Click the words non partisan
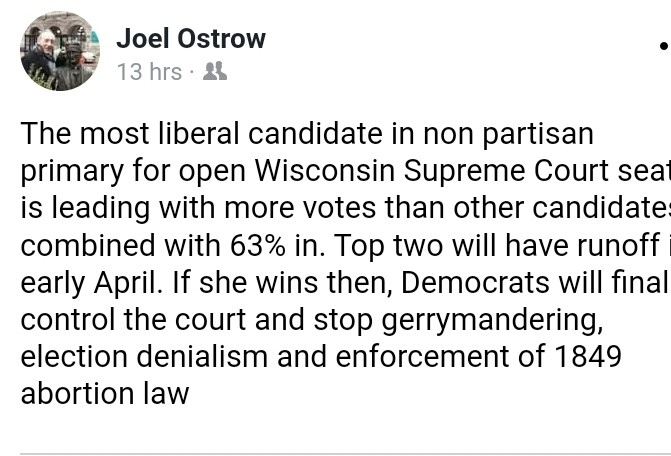This screenshot has width=671, height=456. tap(508, 135)
